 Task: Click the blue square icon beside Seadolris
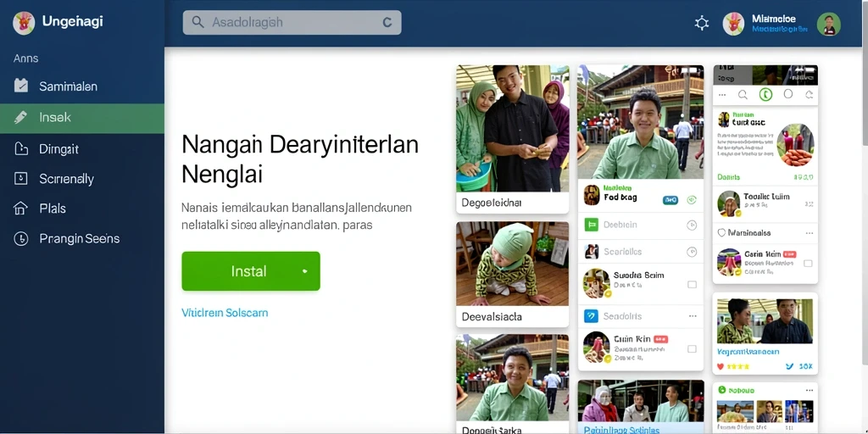(x=591, y=316)
